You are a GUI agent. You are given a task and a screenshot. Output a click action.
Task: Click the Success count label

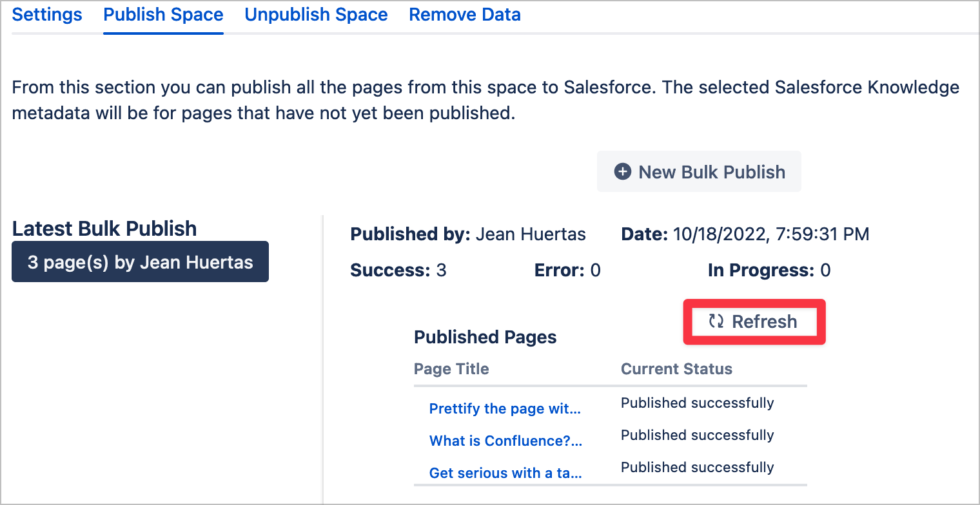390,271
